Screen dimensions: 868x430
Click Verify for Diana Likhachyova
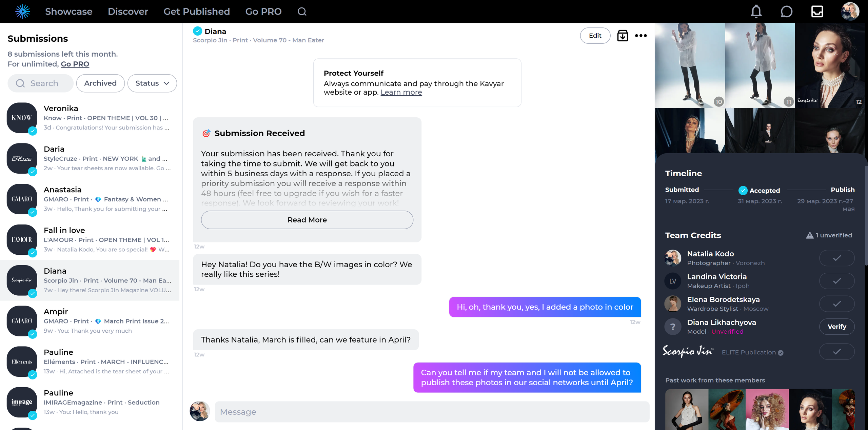837,327
